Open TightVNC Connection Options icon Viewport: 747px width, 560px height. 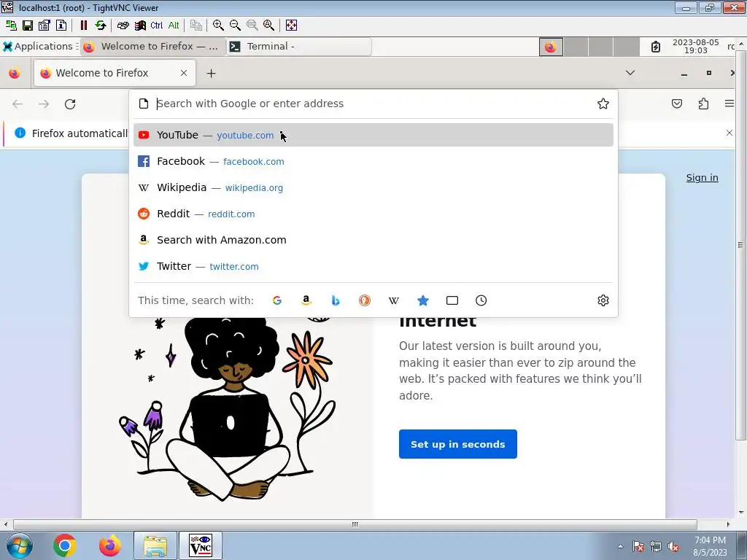(x=44, y=26)
